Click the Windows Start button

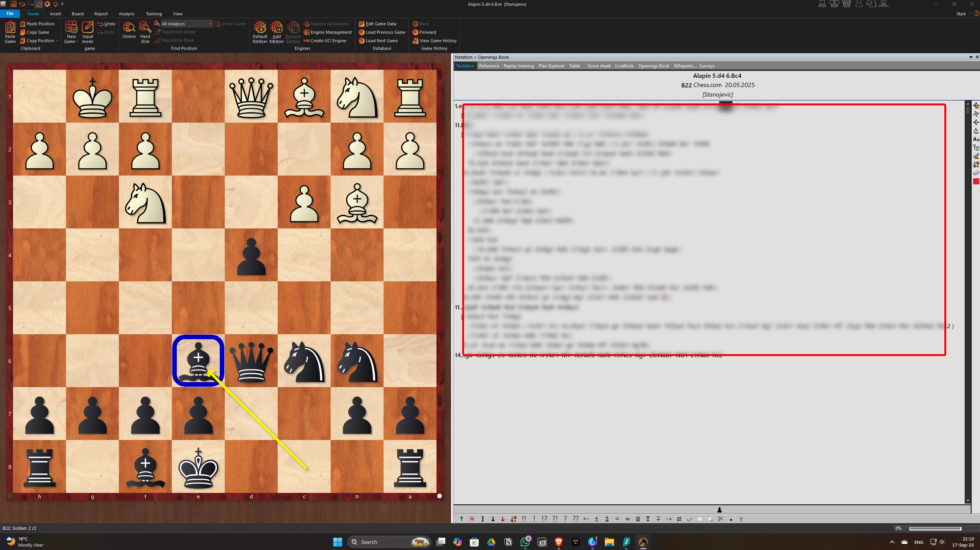click(x=338, y=542)
